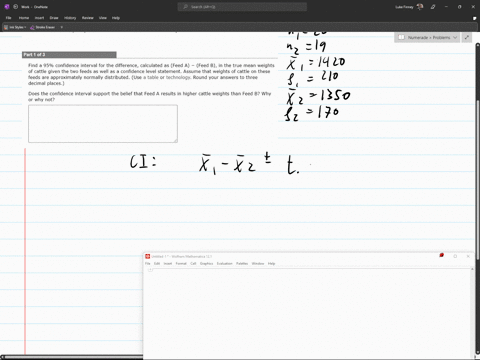Open the Home tab in OneNote
This screenshot has width=480, height=360.
point(24,18)
